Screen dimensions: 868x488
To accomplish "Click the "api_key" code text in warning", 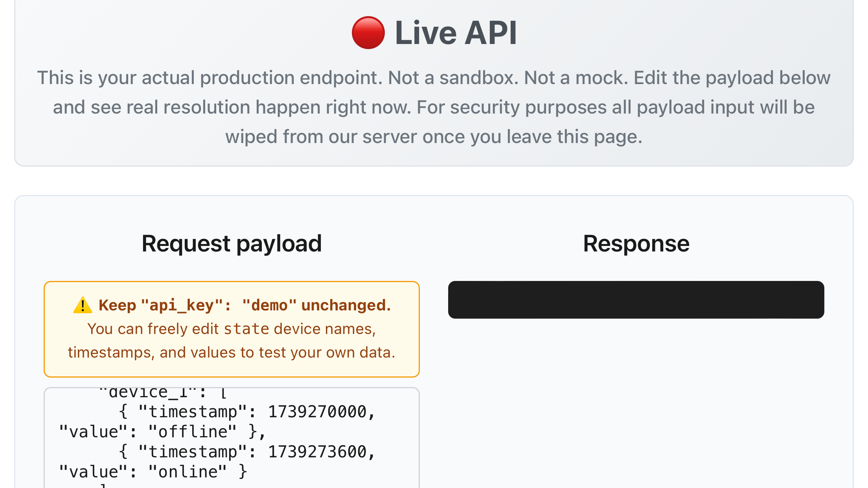I will [181, 305].
